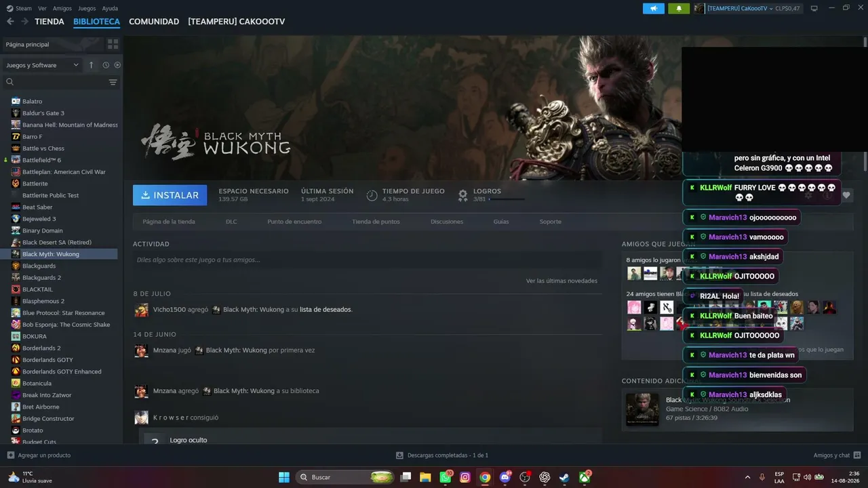Click the achievements progress bar under Logros
The height and width of the screenshot is (488, 868).
click(507, 199)
